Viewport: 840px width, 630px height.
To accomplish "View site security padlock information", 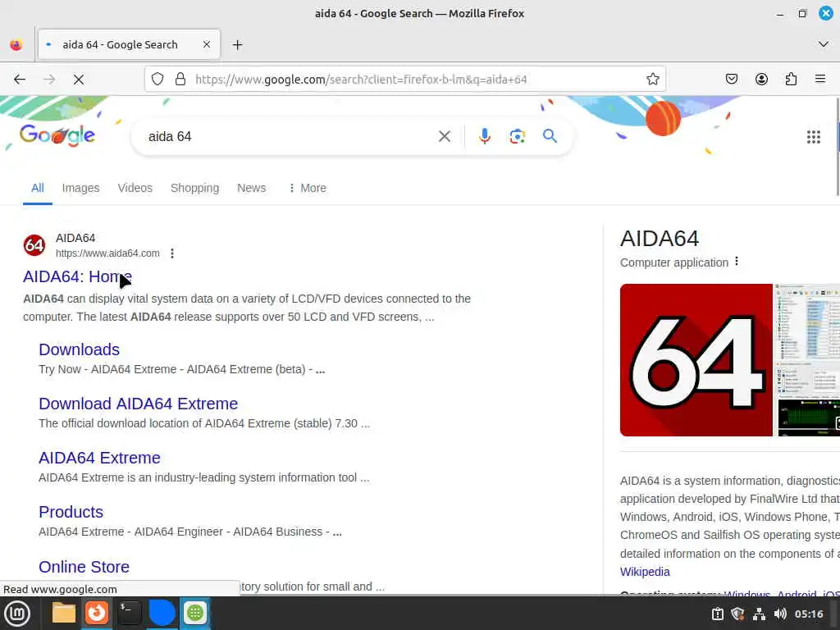I will [x=180, y=80].
